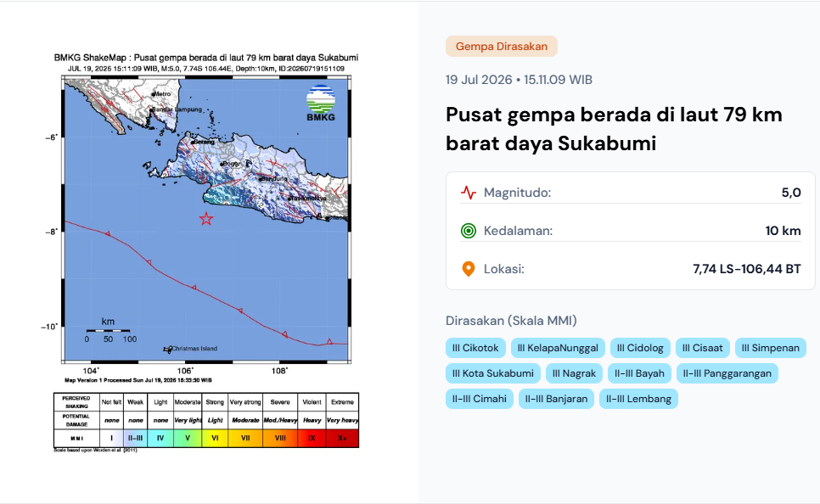This screenshot has width=820, height=504.
Task: Click the BMKG ShakeMap title text
Action: [206, 58]
